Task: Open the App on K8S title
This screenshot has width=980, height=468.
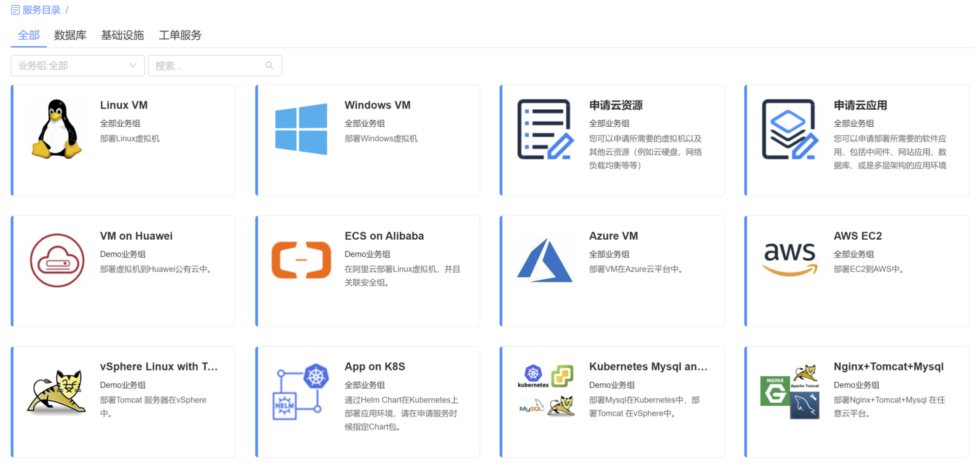Action: pyautogui.click(x=374, y=367)
